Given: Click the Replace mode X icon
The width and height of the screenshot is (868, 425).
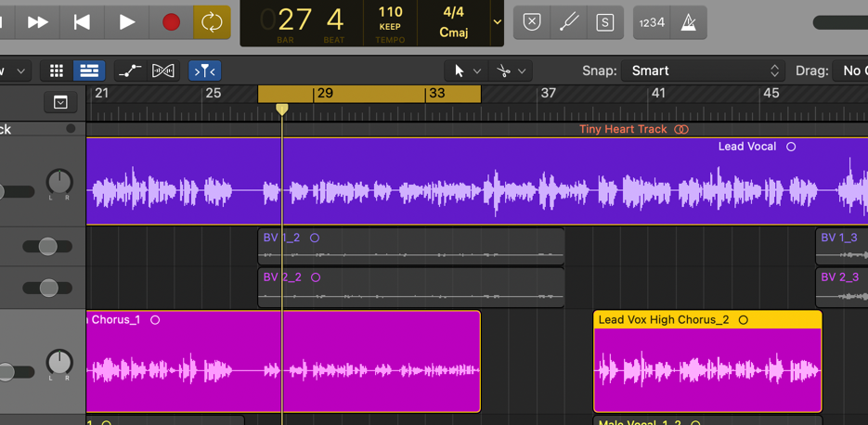Looking at the screenshot, I should coord(532,22).
